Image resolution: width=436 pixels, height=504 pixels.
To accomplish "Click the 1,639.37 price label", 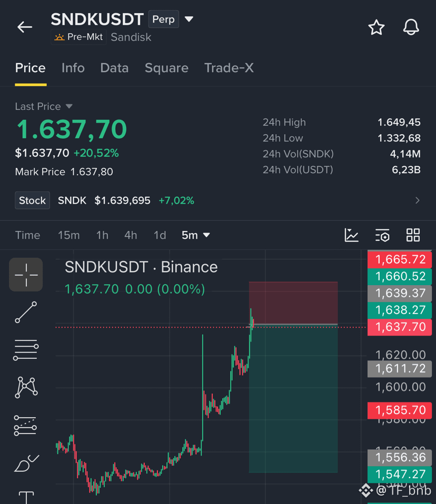I will point(400,293).
